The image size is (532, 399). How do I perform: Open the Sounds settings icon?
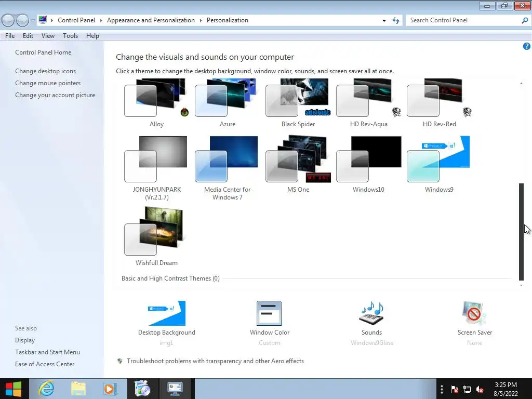(371, 313)
